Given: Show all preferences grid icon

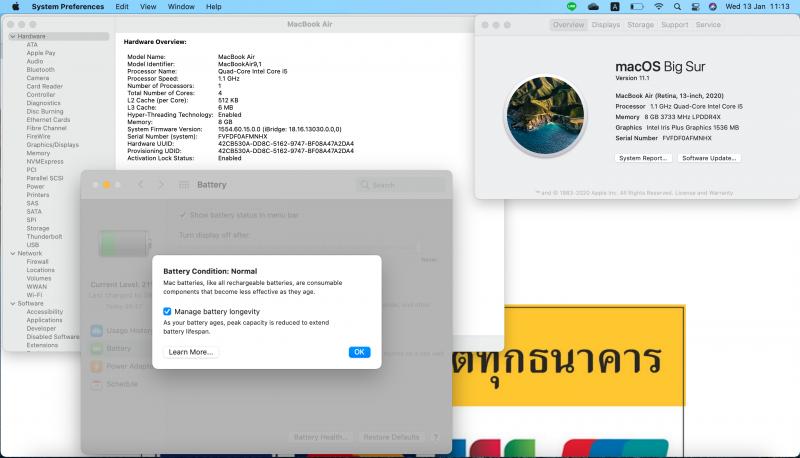Looking at the screenshot, I should (x=184, y=185).
